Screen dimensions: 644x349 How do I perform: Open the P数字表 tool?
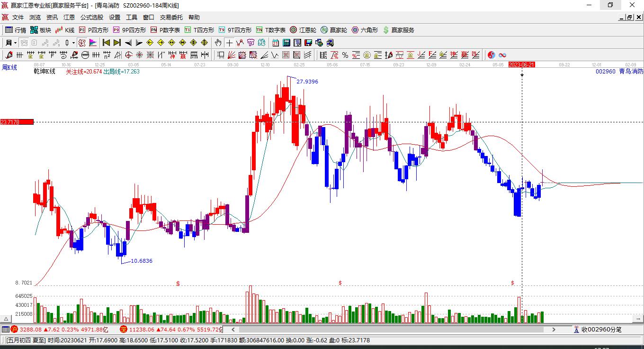[165, 30]
